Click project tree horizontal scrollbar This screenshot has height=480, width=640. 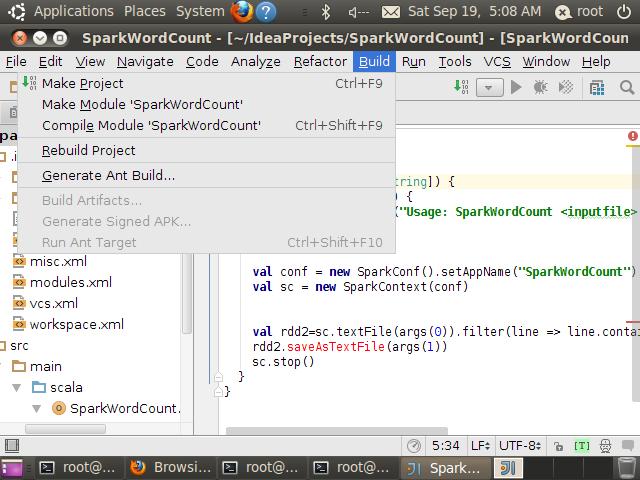click(x=65, y=429)
